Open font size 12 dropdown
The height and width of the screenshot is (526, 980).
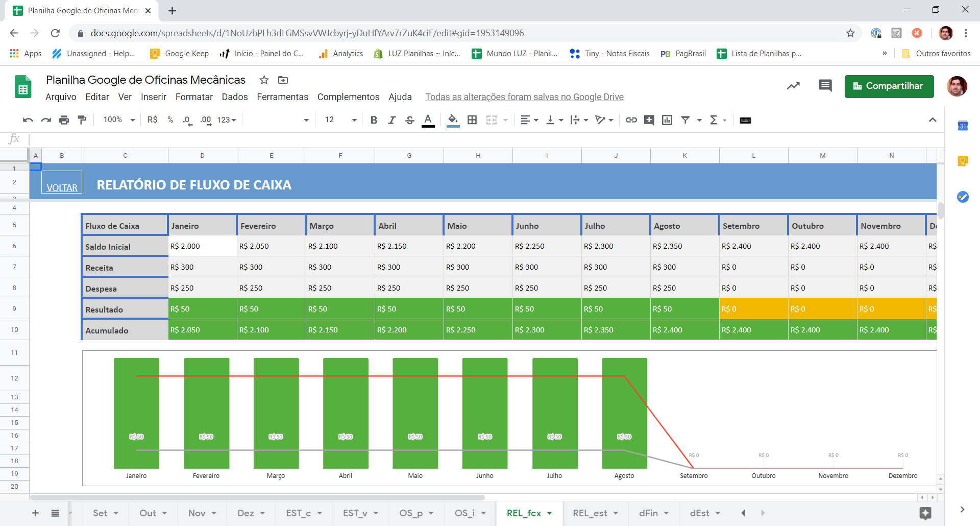(x=340, y=120)
